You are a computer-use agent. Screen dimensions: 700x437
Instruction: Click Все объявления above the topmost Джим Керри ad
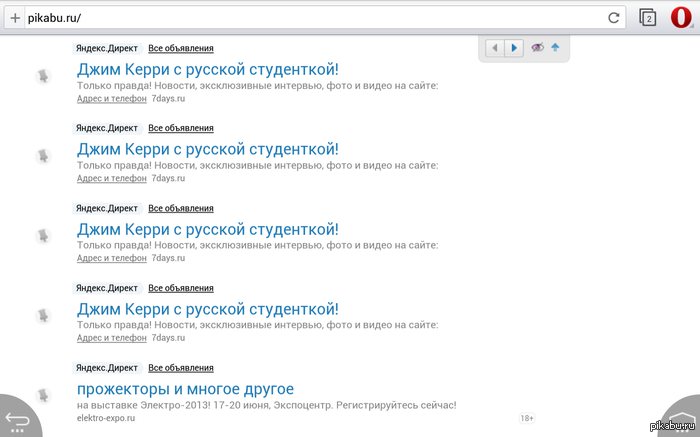click(x=181, y=48)
